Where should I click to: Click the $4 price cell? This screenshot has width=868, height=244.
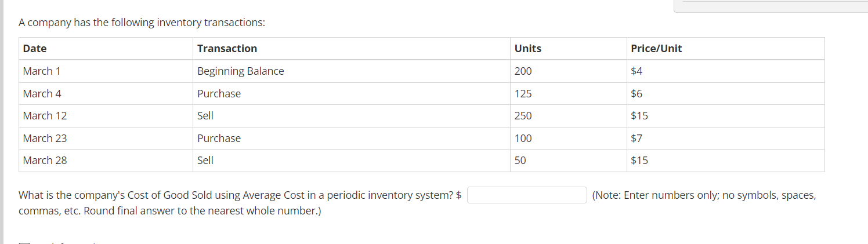725,71
